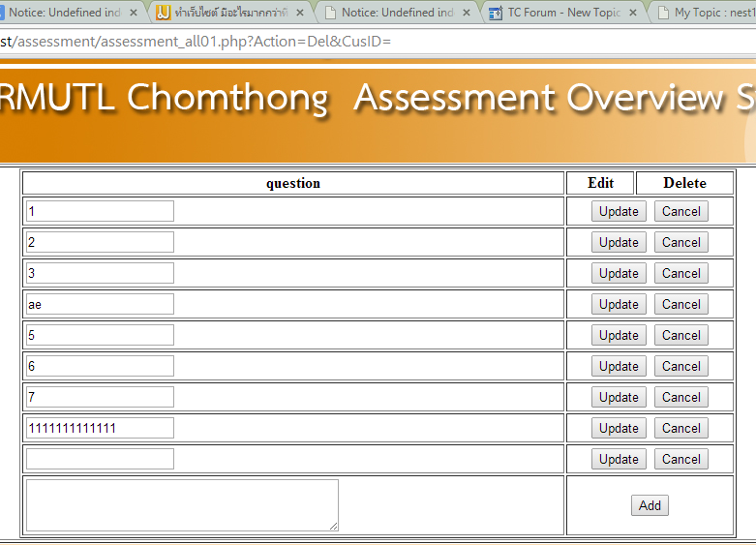Switch to the Thai-titled website tab
Screen dimensions: 756x545
pyautogui.click(x=231, y=13)
